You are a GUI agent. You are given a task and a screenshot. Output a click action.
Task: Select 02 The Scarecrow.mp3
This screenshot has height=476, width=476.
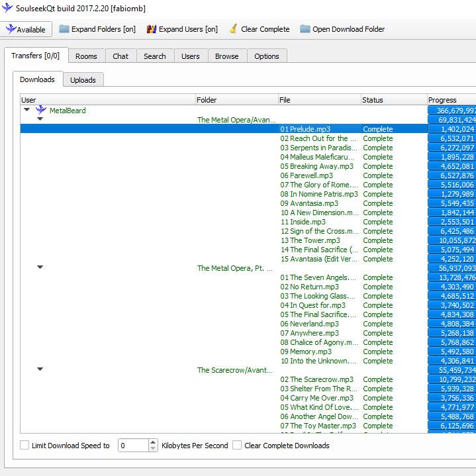pos(317,379)
